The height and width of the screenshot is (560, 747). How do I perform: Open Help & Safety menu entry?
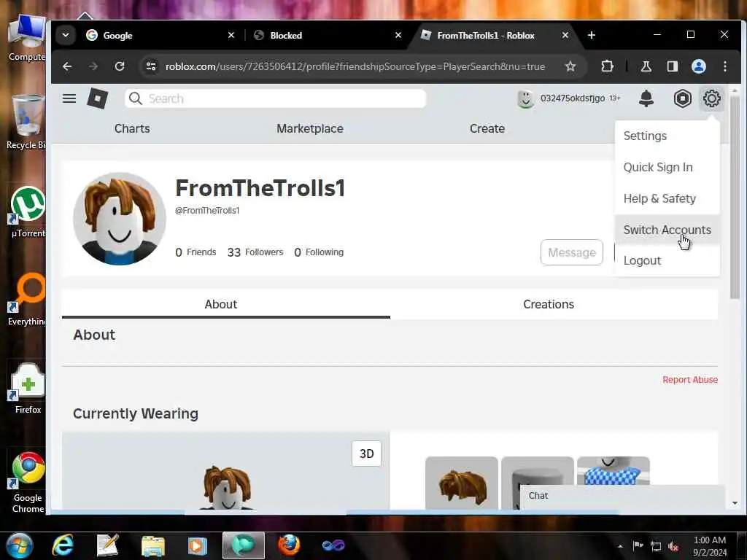(667, 198)
